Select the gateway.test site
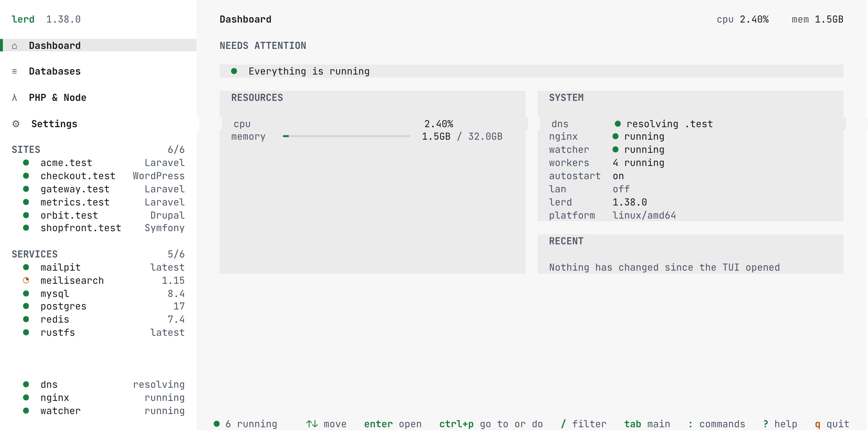868x431 pixels. pos(98,189)
